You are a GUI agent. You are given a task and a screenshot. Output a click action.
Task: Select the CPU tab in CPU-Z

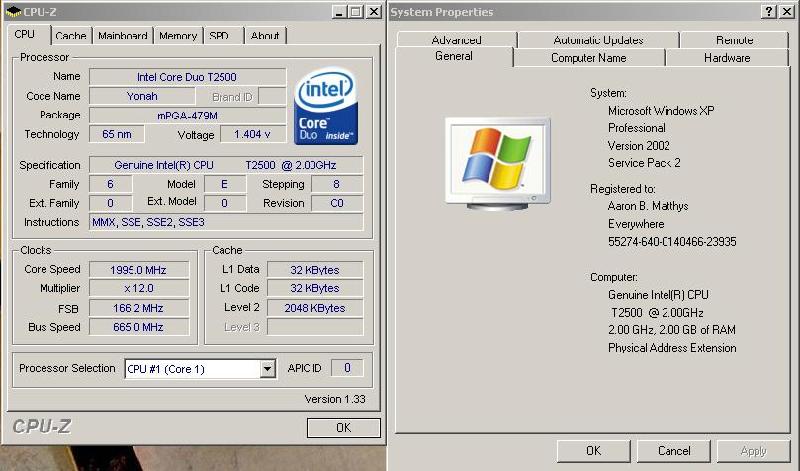click(24, 34)
